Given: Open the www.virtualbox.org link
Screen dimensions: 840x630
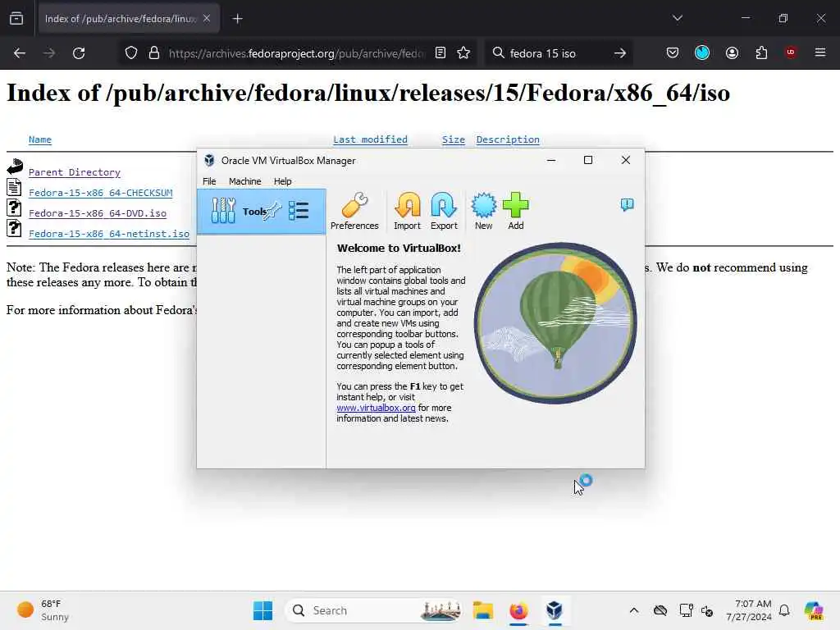Looking at the screenshot, I should coord(376,408).
